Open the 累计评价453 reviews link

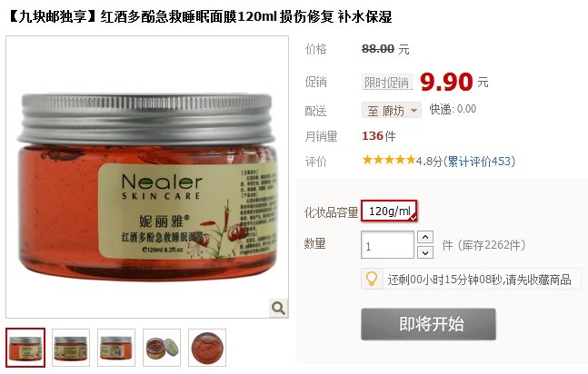(x=479, y=162)
